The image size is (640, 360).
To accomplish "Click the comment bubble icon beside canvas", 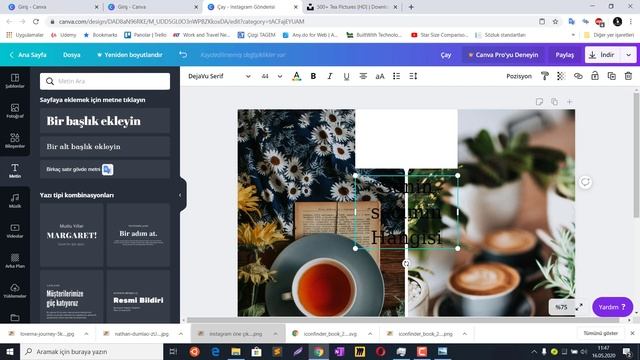I will [585, 182].
